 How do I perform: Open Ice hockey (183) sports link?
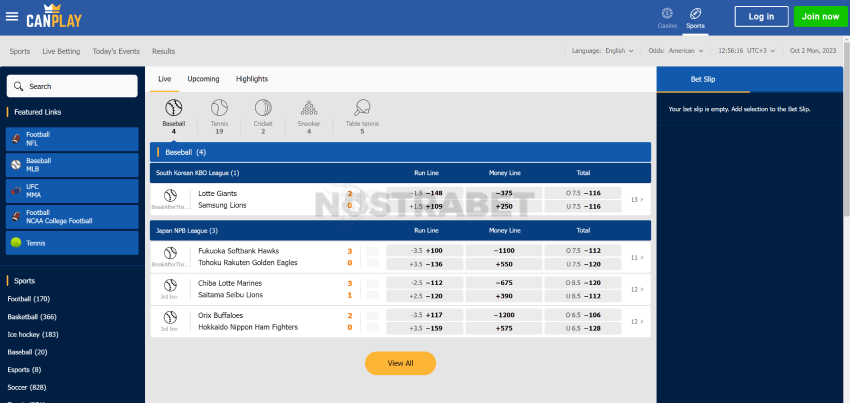[33, 335]
